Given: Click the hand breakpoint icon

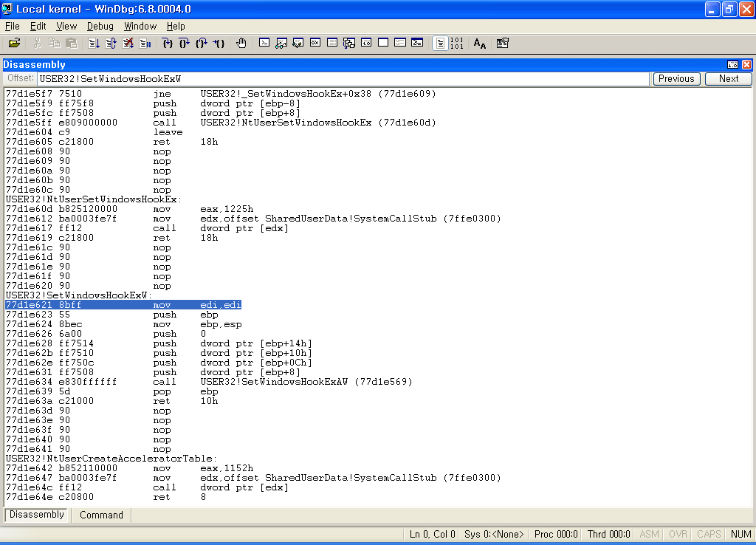Looking at the screenshot, I should (x=241, y=44).
